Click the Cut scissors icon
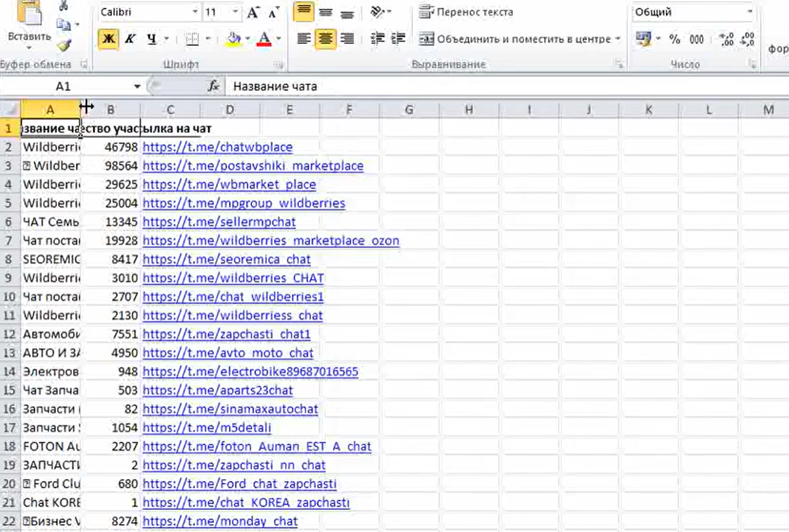 coord(63,6)
